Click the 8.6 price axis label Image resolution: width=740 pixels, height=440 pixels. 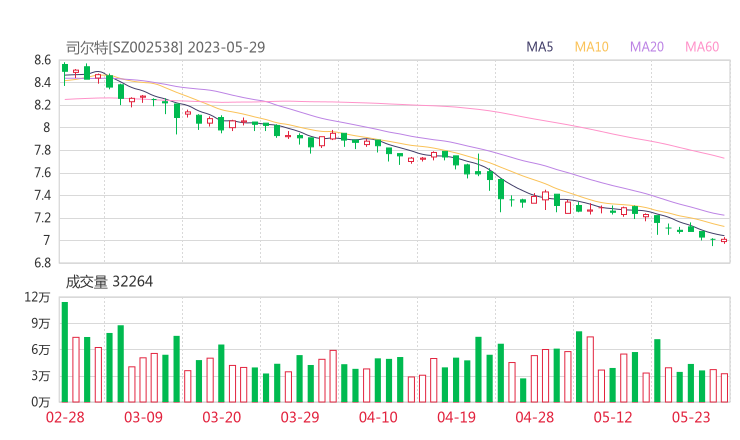(42, 60)
